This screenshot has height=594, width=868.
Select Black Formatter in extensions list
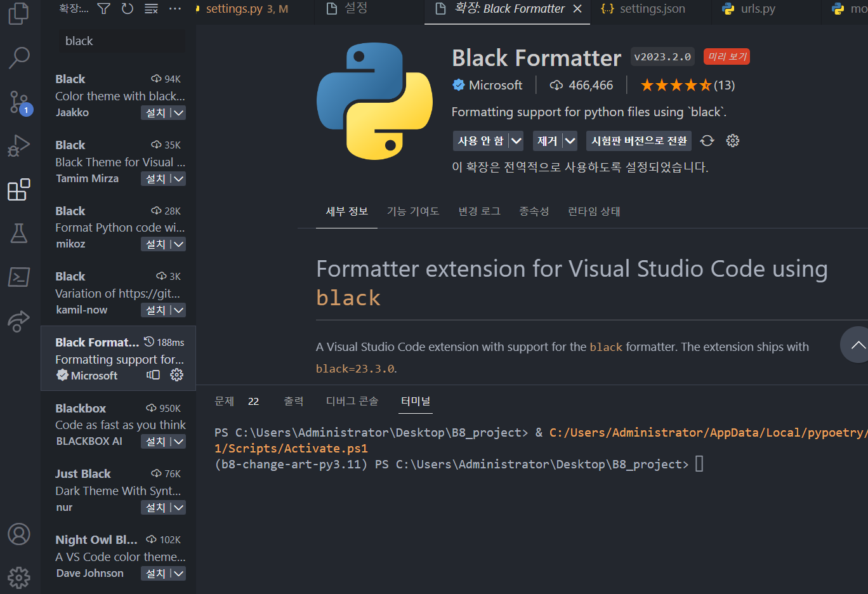[119, 359]
